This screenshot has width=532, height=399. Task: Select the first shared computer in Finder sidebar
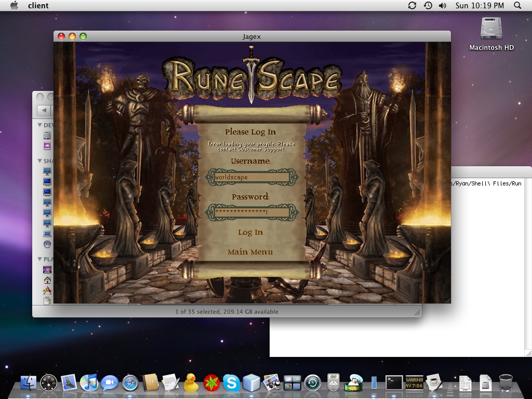[x=47, y=171]
